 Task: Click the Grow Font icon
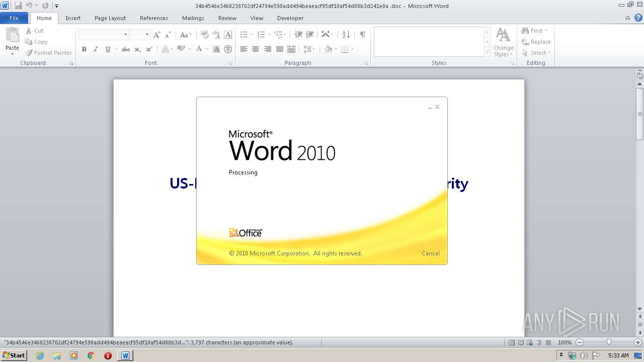coord(156,35)
